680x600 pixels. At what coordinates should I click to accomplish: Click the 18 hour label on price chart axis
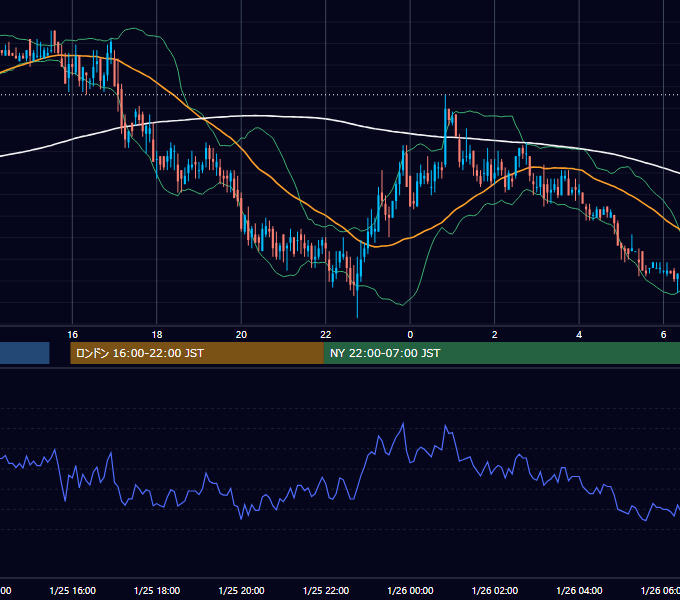[157, 335]
